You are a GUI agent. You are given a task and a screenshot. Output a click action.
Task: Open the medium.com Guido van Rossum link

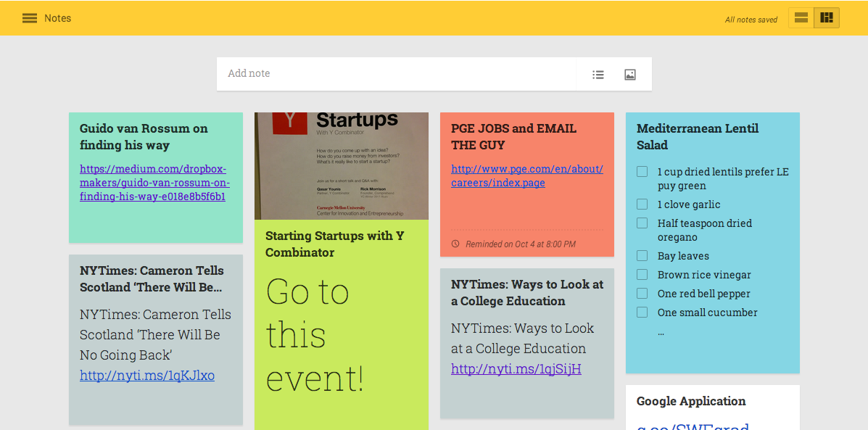tap(154, 183)
